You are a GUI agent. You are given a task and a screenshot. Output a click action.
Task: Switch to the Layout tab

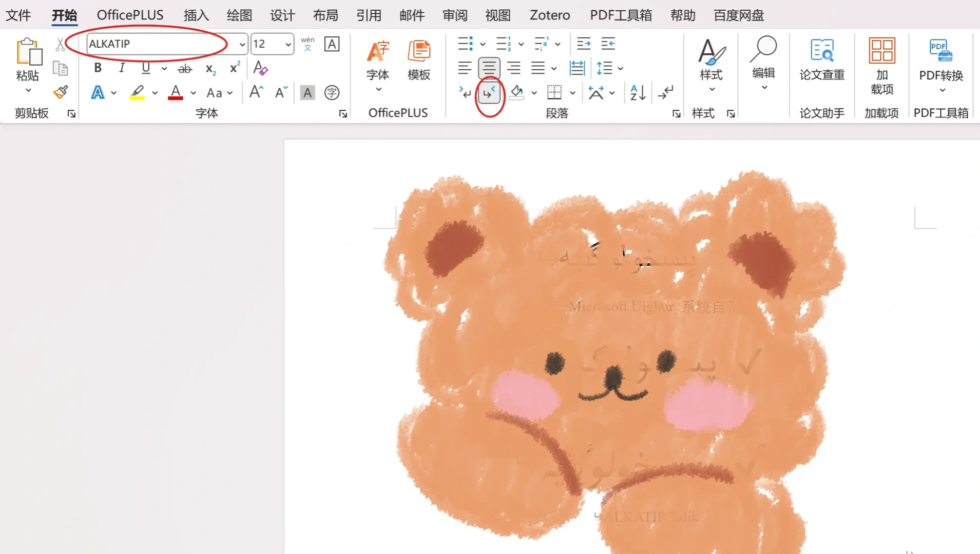pos(326,15)
